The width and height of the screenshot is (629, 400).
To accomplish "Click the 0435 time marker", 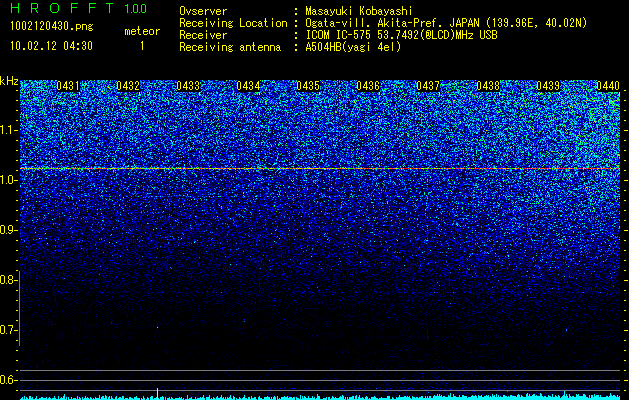I will [x=308, y=85].
